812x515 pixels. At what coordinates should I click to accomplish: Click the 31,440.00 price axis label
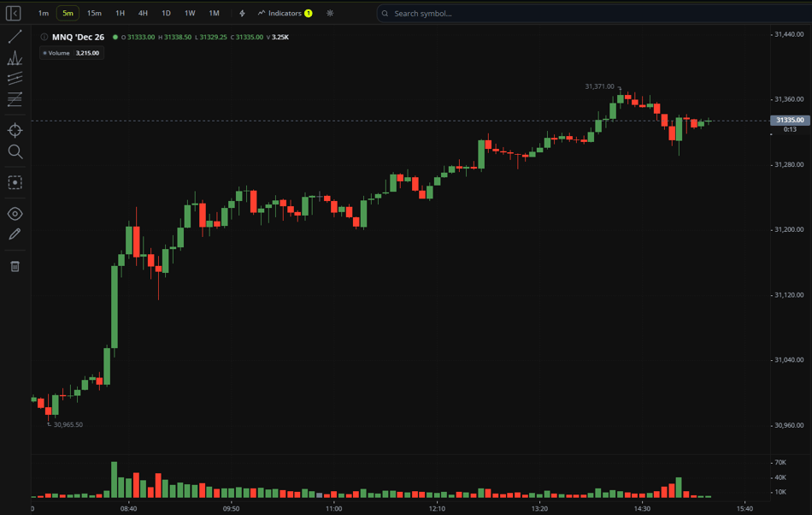(789, 34)
